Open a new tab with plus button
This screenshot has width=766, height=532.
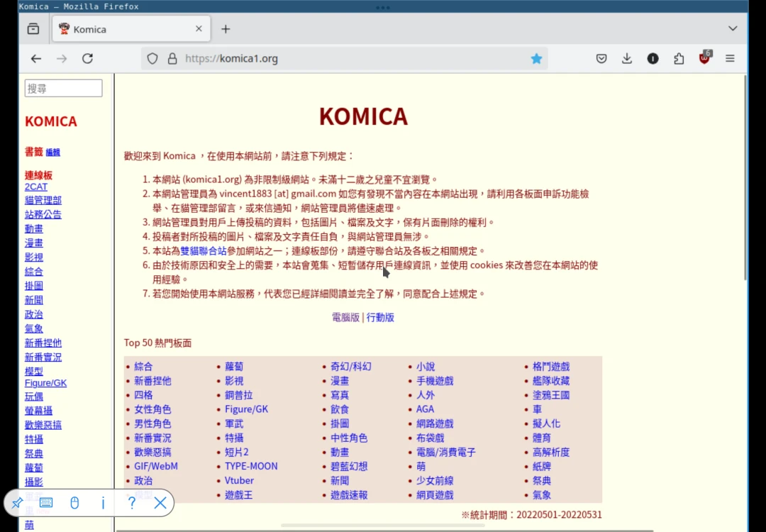[x=226, y=29]
